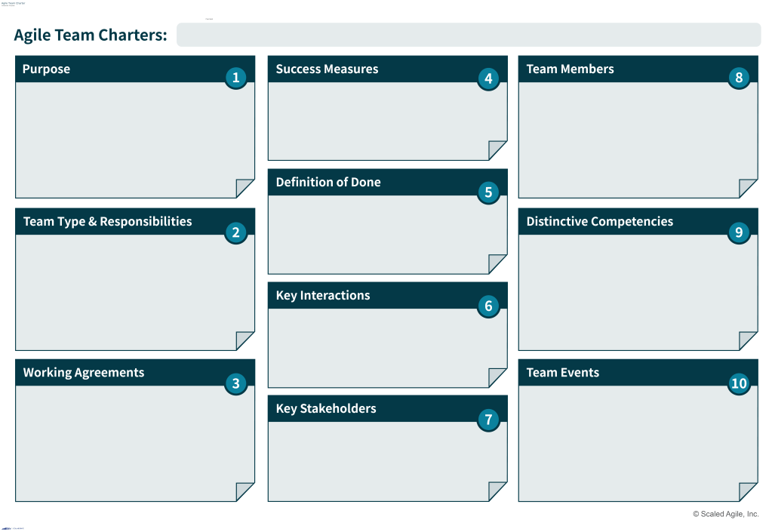Select the Working Agreements header
This screenshot has height=532, width=772.
point(83,373)
